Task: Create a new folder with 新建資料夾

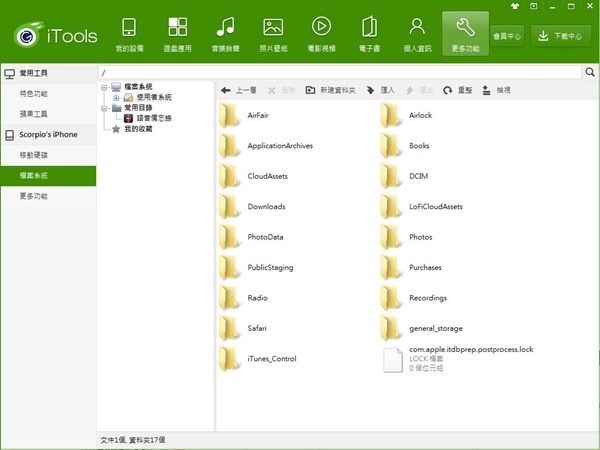Action: click(x=331, y=90)
